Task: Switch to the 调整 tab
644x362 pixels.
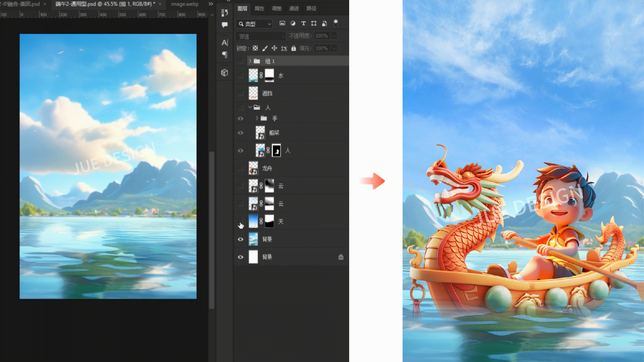Action: click(x=277, y=8)
